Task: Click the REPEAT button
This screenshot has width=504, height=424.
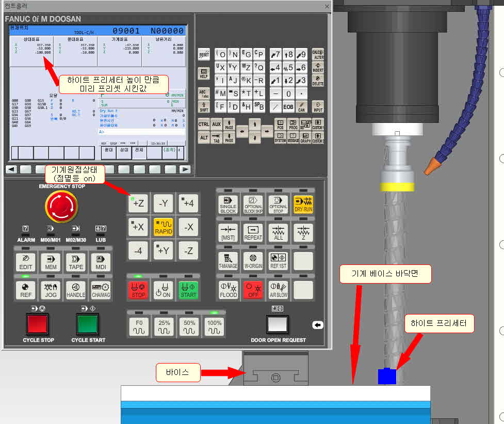Action: click(253, 233)
